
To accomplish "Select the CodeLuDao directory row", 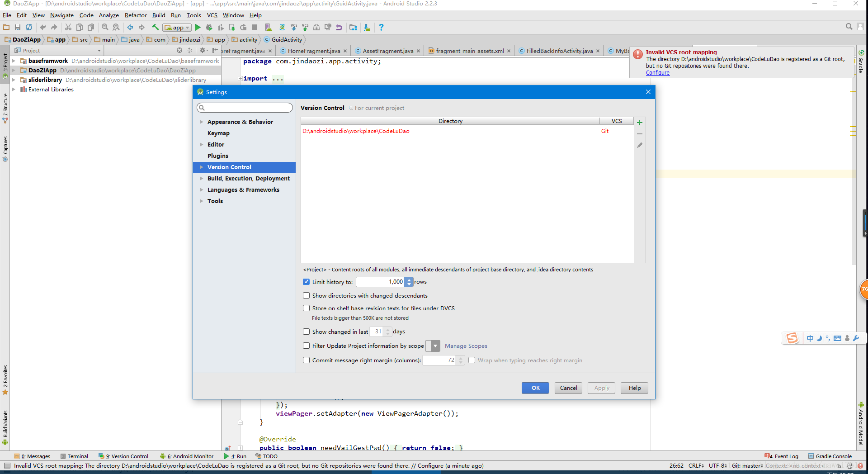I will coord(467,131).
